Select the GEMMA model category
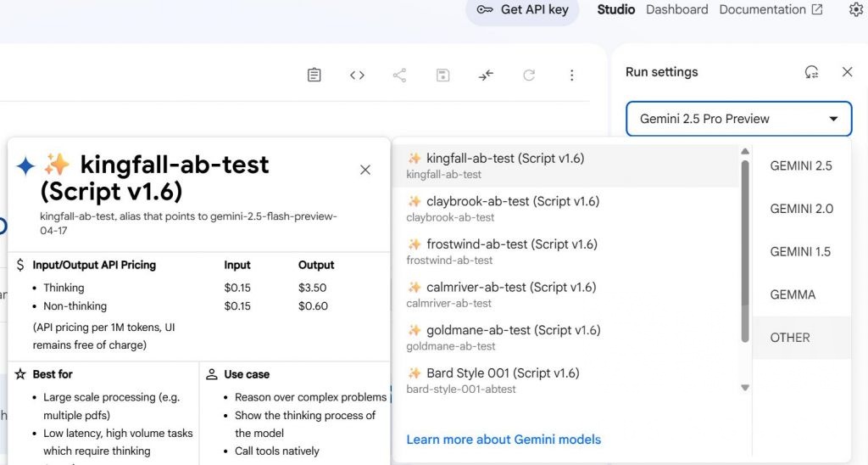868x465 pixels. (793, 294)
